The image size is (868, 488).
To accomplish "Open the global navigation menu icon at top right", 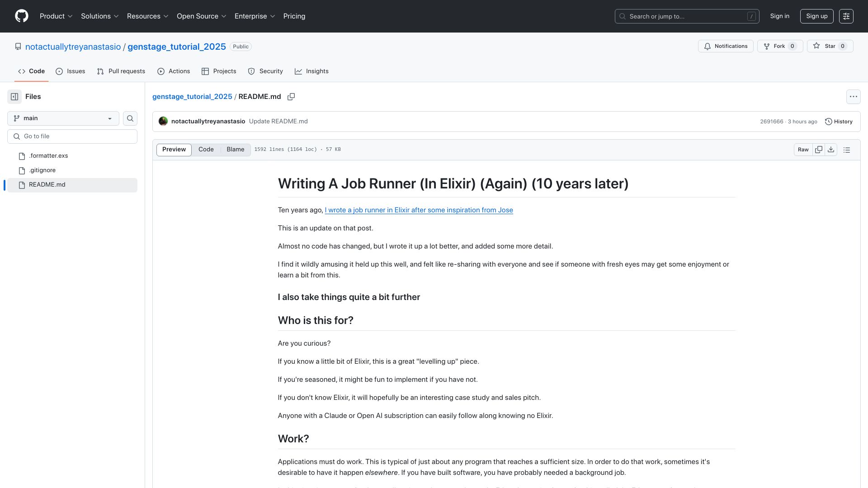I will click(846, 16).
